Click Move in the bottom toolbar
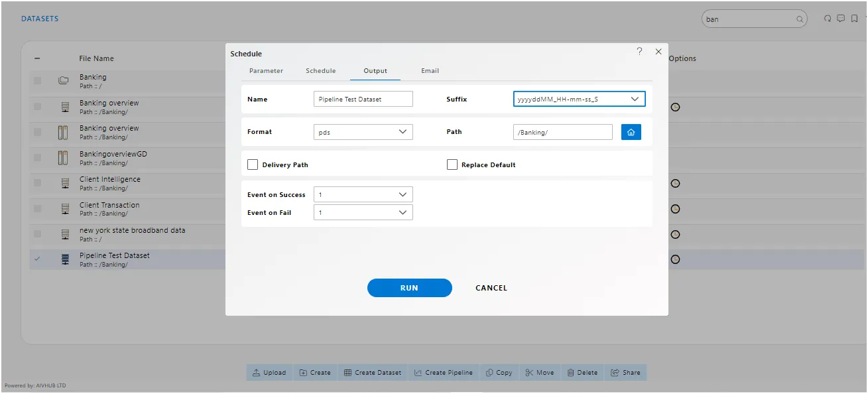868x394 pixels. 540,373
